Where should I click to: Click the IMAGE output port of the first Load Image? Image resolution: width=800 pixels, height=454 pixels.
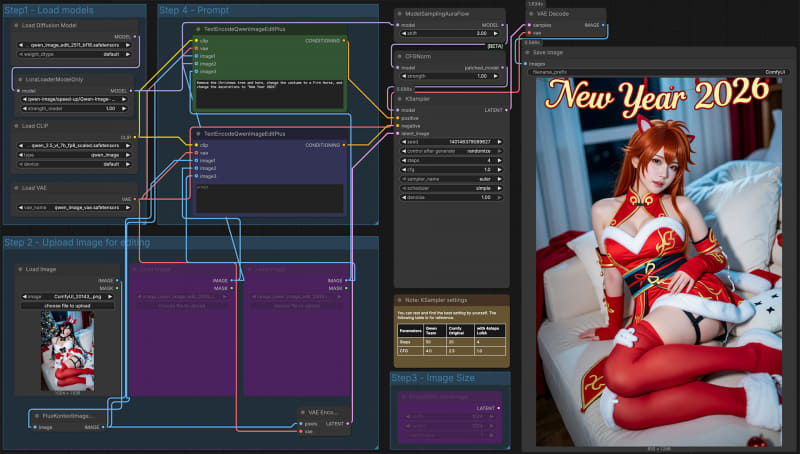point(117,280)
